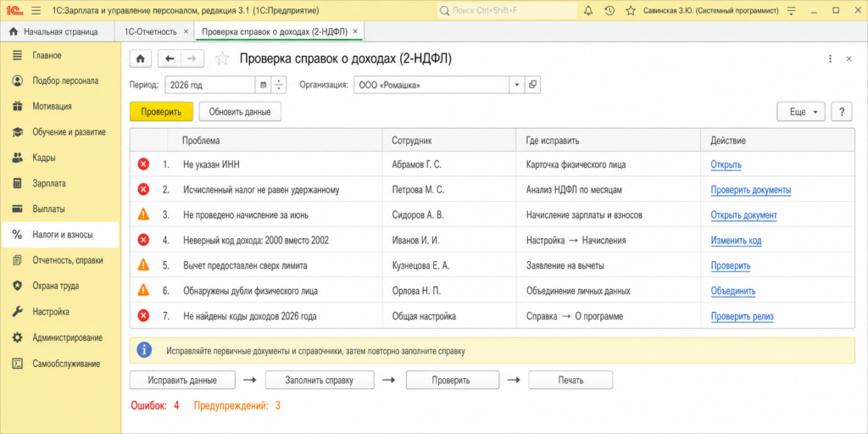Click Проверить релиз link

[742, 316]
